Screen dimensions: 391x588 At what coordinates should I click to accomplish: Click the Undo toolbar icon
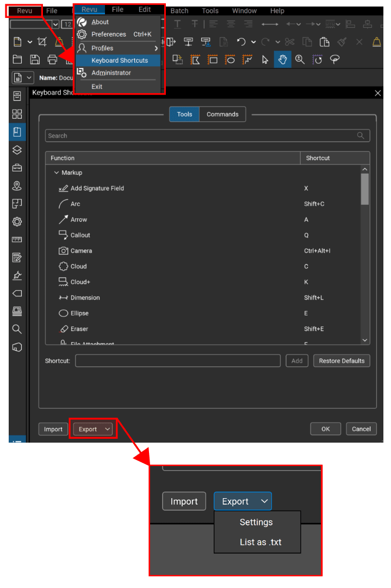241,41
